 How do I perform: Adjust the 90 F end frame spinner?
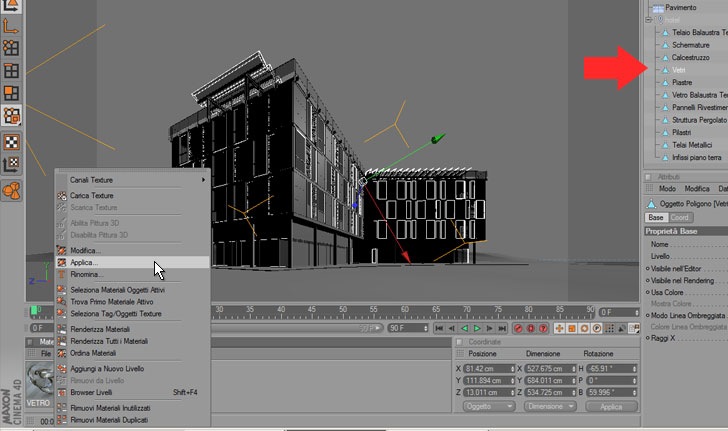[x=425, y=328]
